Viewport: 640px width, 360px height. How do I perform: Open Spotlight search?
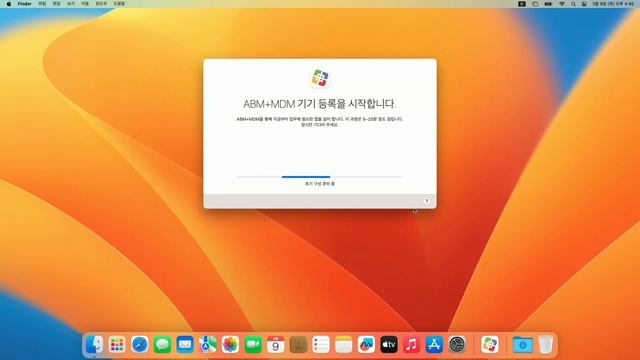click(x=573, y=4)
